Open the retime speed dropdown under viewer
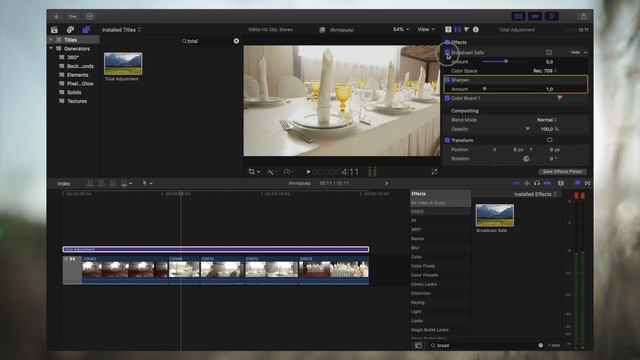The width and height of the screenshot is (640, 360). click(x=289, y=172)
